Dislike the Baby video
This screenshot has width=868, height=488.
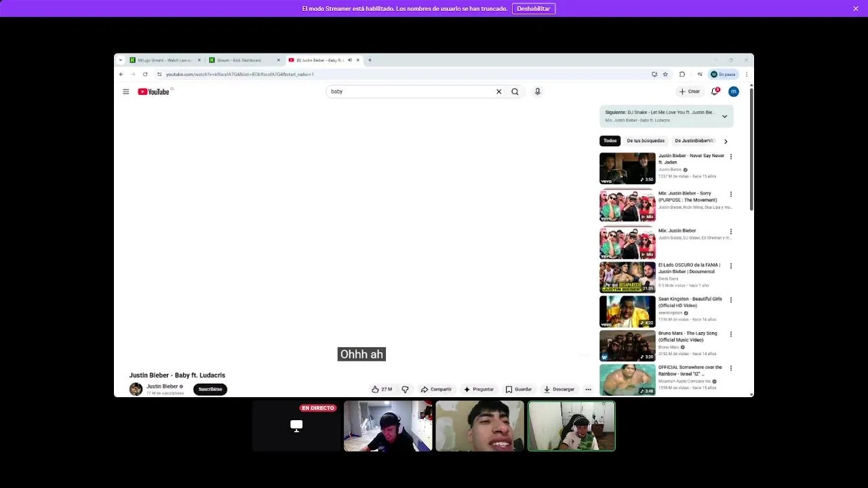pos(405,389)
